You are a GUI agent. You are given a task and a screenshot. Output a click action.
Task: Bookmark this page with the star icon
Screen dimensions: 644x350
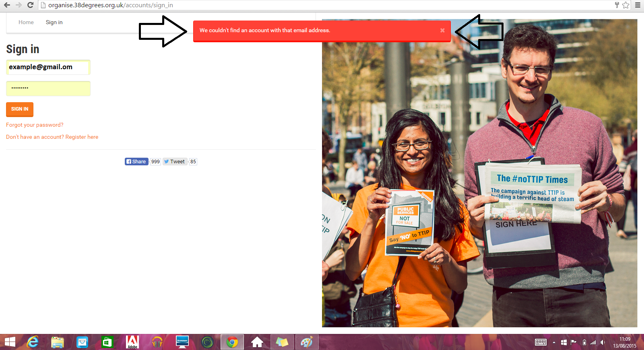[x=625, y=5]
